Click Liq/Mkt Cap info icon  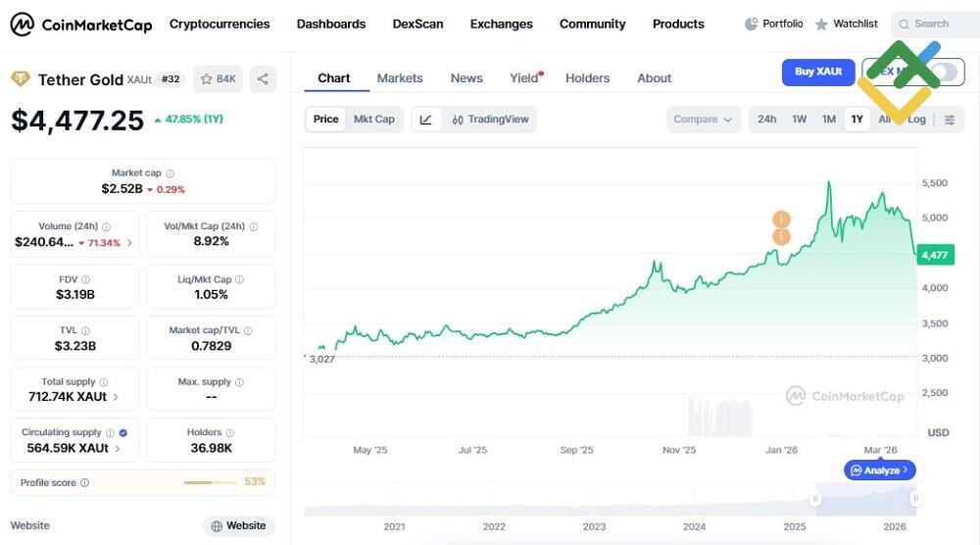[x=239, y=279]
